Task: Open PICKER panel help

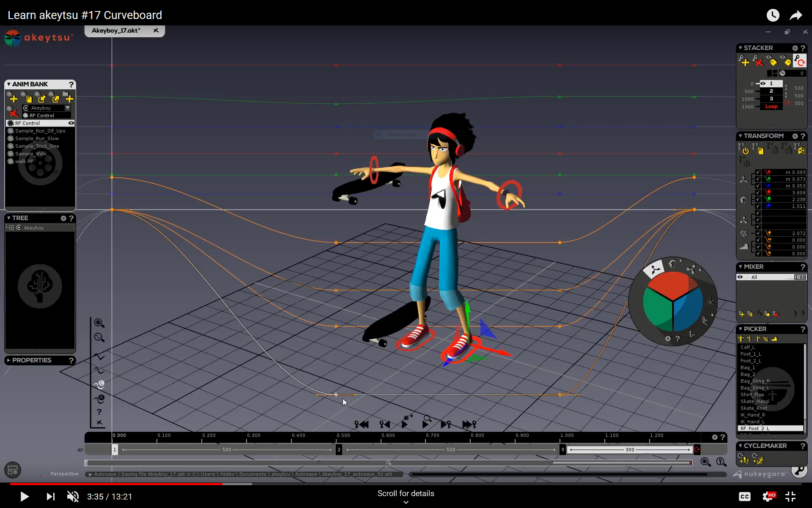Action: [803, 329]
